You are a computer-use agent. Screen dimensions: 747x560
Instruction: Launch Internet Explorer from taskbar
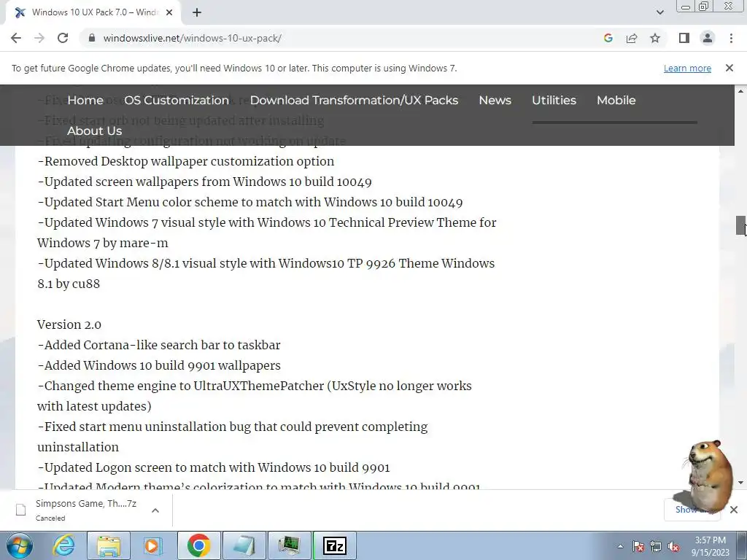[63, 545]
